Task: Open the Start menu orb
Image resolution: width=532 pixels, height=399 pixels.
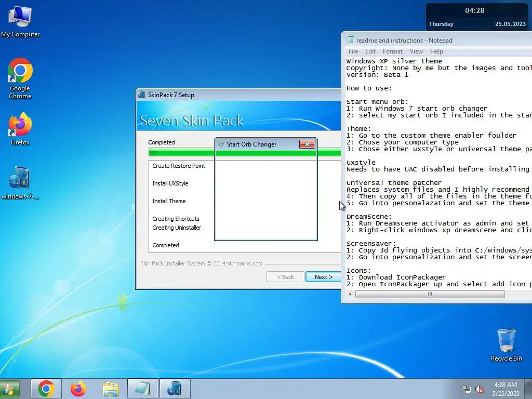Action: click(9, 389)
